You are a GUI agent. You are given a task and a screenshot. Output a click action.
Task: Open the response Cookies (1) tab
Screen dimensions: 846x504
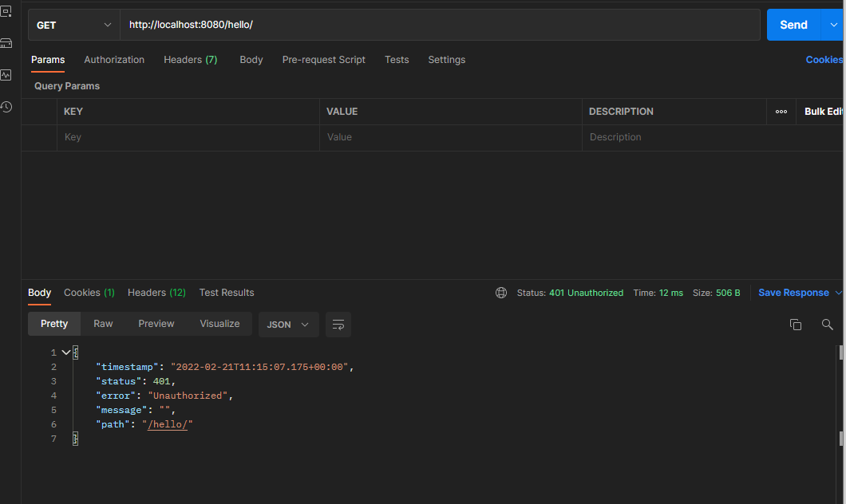(89, 293)
